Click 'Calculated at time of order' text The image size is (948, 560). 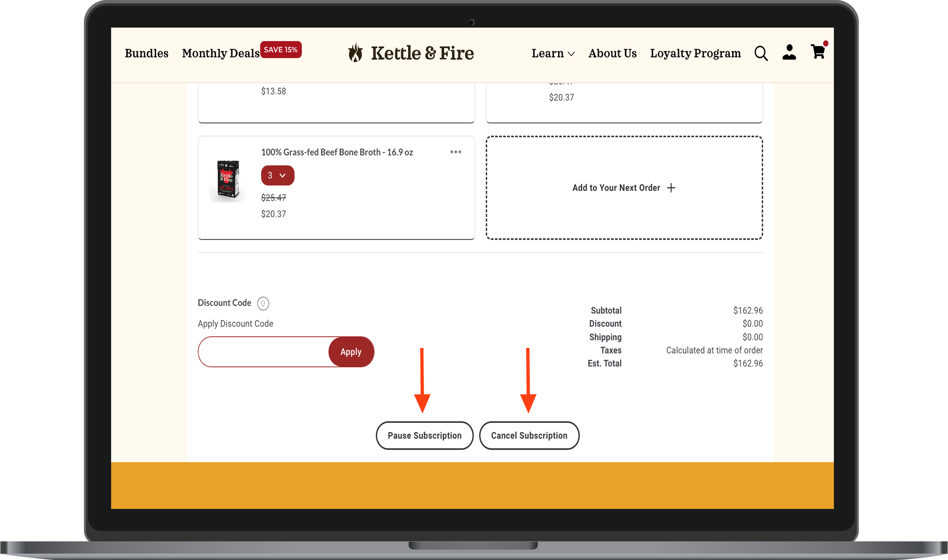coord(714,350)
